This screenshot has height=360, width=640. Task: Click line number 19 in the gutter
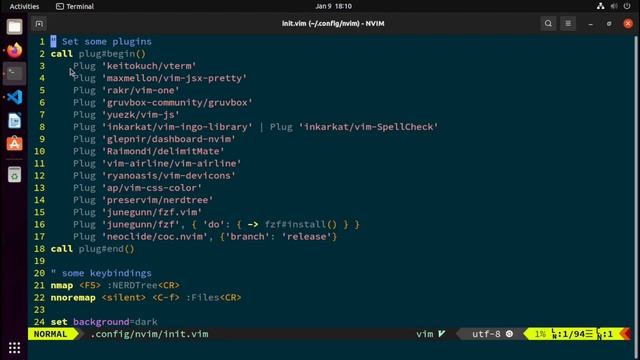(40, 261)
